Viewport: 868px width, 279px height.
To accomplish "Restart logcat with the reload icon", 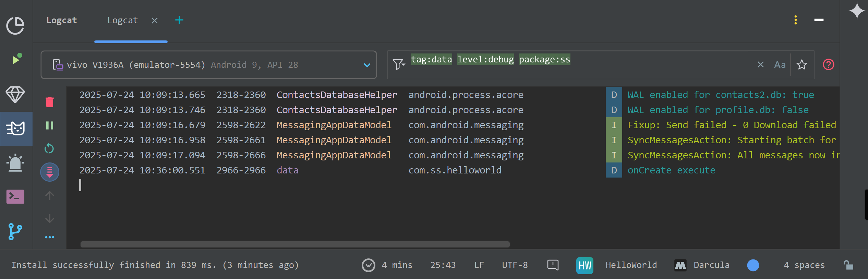I will coord(49,148).
